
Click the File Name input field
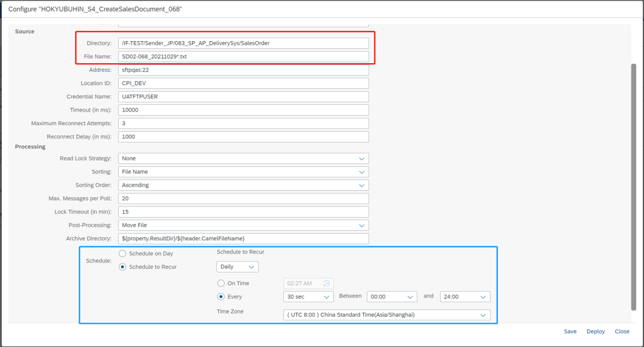pos(243,57)
